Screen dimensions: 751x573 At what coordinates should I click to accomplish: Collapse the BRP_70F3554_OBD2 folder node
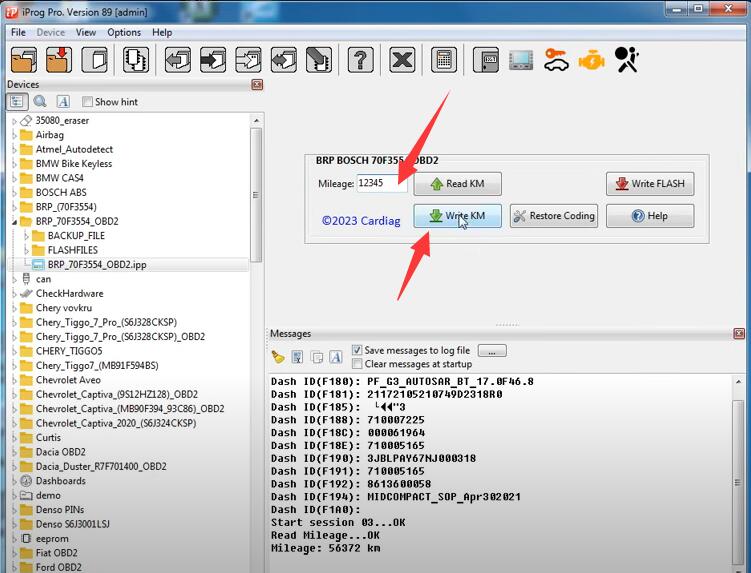14,222
